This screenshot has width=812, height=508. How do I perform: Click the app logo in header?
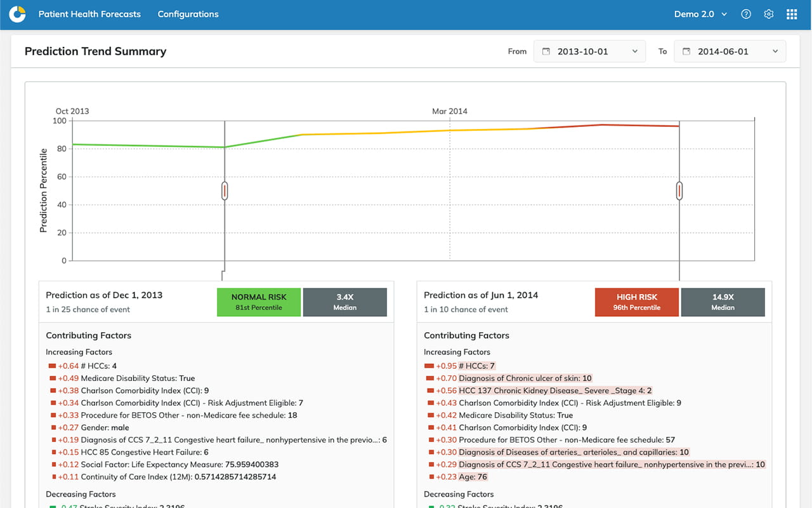[17, 14]
